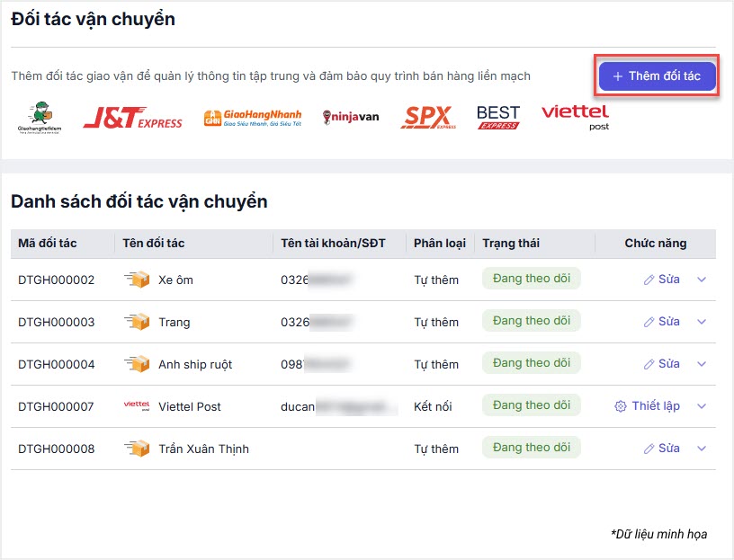Click the Trạng thái column header

pos(511,244)
